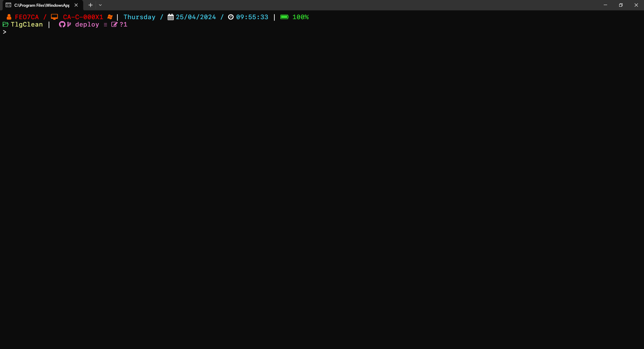Click the username text FEO7CA

(27, 17)
